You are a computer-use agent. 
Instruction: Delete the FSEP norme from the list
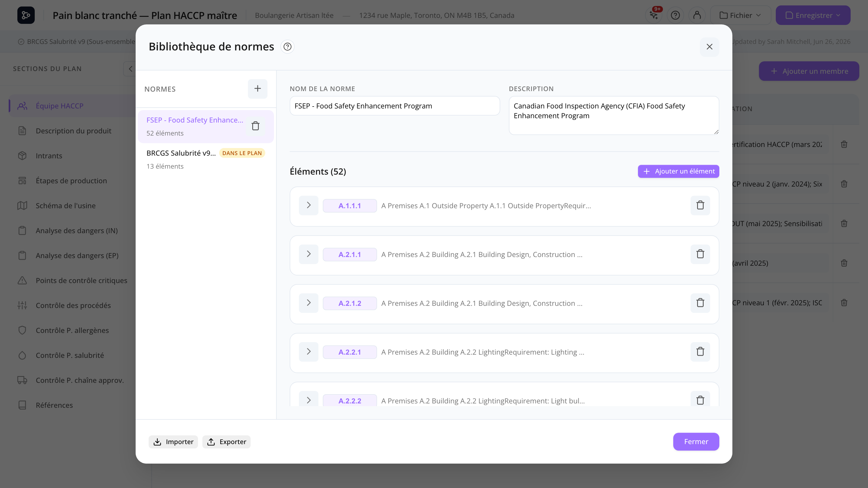[x=256, y=126]
